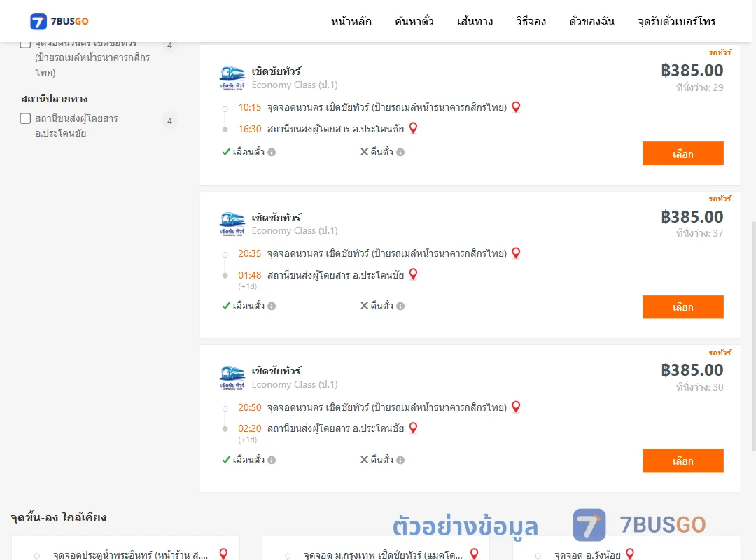
Task: Open the เส้นทาง menu item
Action: coord(475,21)
